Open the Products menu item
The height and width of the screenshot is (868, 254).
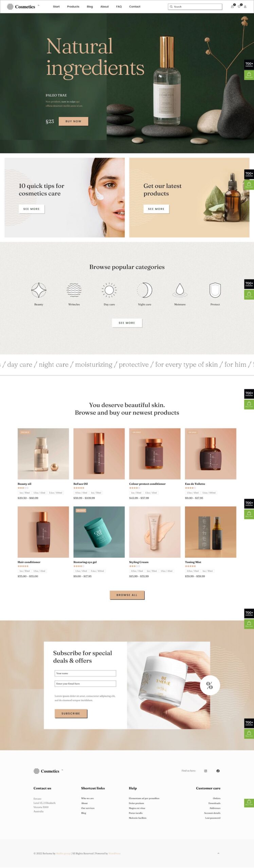73,6
